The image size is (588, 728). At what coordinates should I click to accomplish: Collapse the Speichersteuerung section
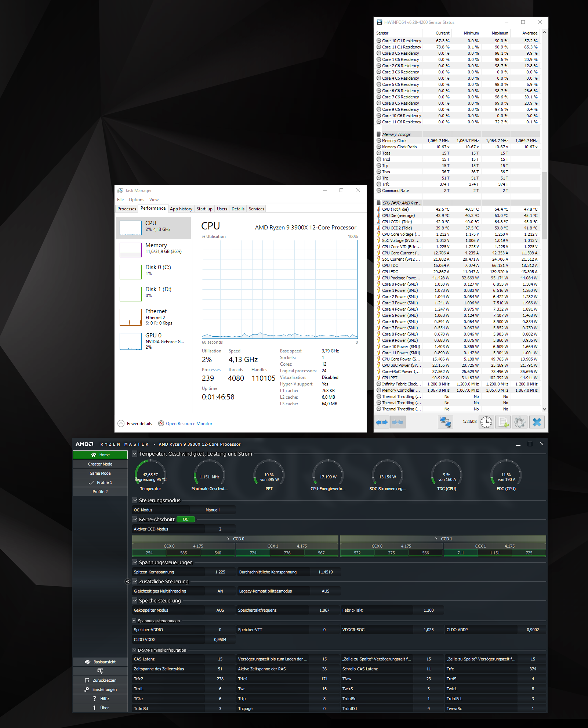[135, 601]
